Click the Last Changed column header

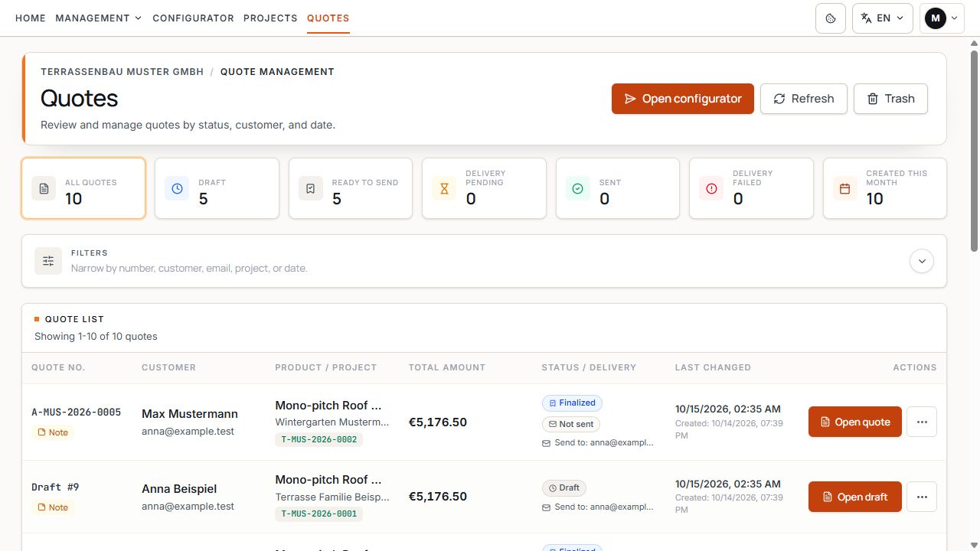[713, 367]
